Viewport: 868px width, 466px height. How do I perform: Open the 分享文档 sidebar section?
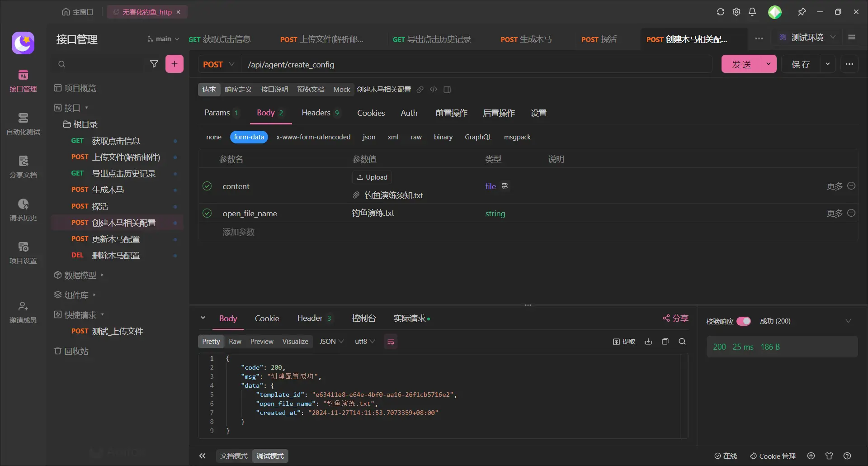[23, 167]
